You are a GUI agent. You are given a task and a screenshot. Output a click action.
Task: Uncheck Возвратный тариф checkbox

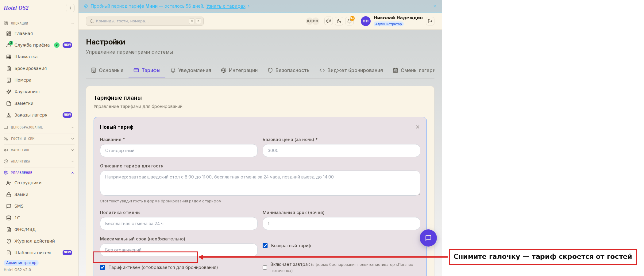(265, 246)
